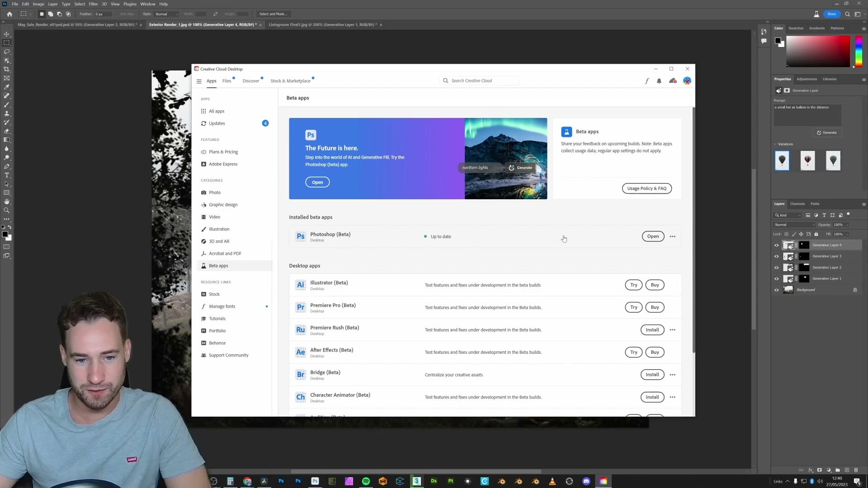Hide Generative Layer 4 visibility eye
Viewport: 868px width, 488px height.
point(777,245)
